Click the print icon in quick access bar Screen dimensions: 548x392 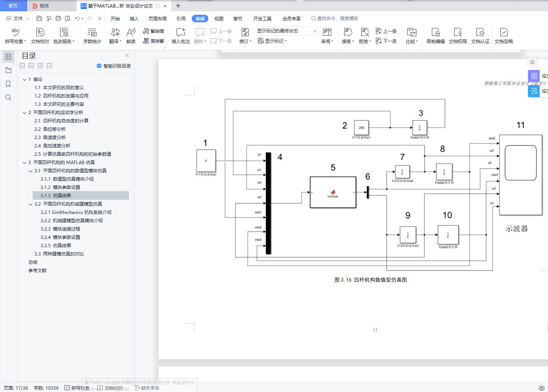[58, 19]
